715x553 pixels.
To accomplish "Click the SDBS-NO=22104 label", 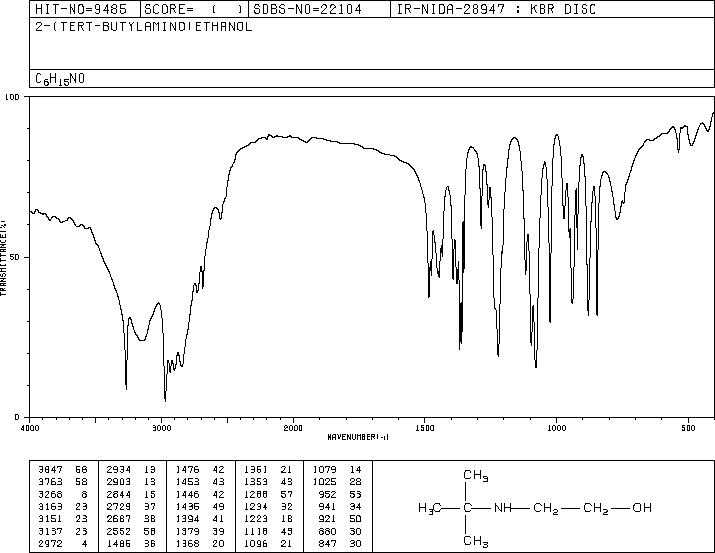I will pyautogui.click(x=307, y=10).
